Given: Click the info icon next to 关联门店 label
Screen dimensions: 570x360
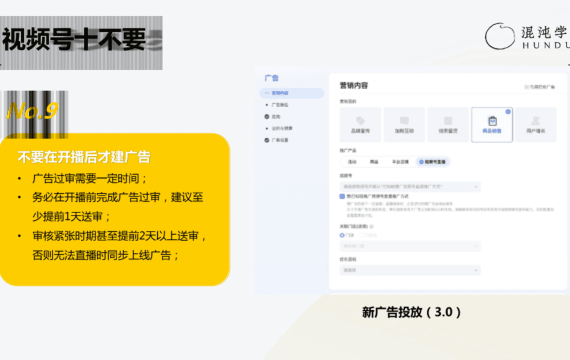Looking at the screenshot, I should coord(372,226).
